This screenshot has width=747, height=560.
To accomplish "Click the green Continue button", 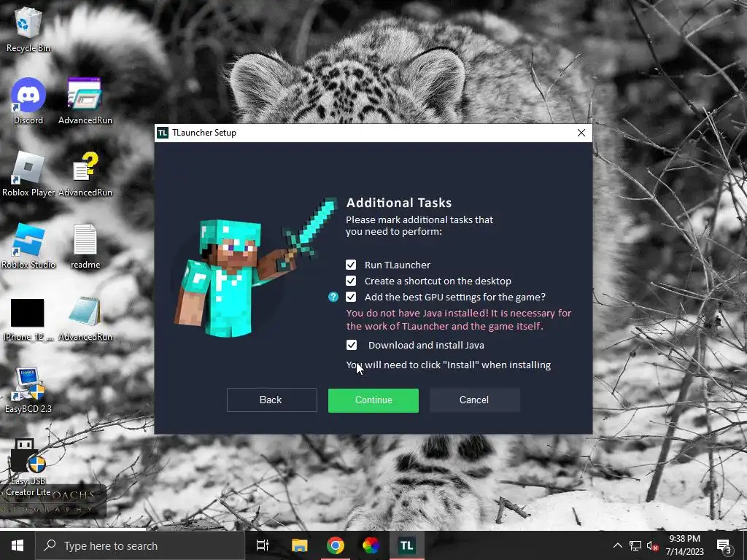I will coord(373,400).
